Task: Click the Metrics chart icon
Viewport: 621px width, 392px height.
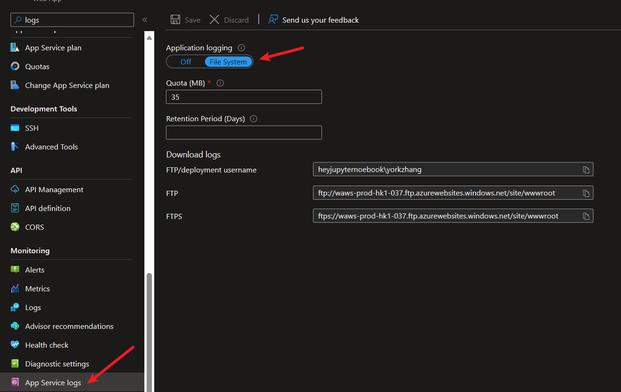Action: point(15,289)
